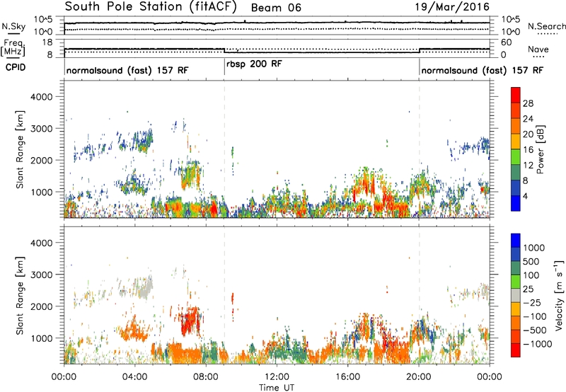Click the 'Velocity [m s-1]' color bar title

click(x=559, y=295)
